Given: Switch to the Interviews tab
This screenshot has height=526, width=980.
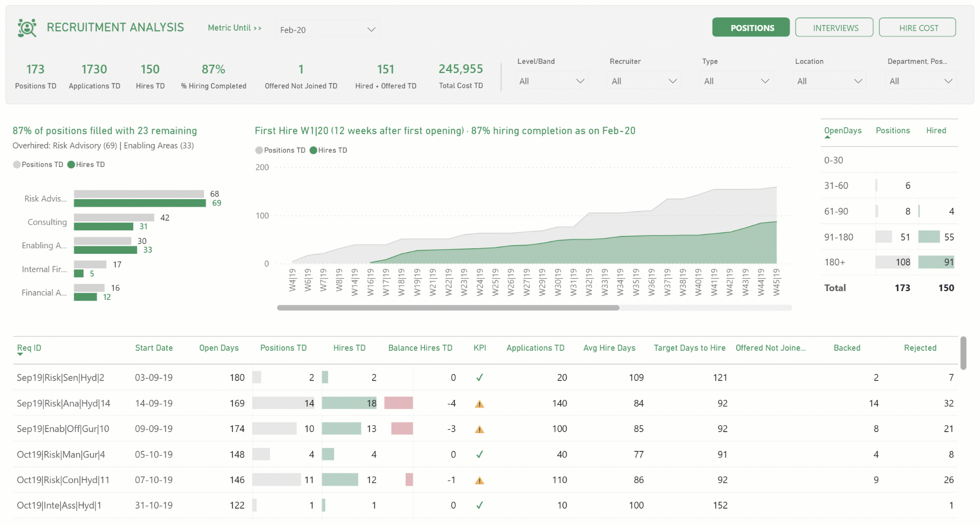Looking at the screenshot, I should 835,28.
